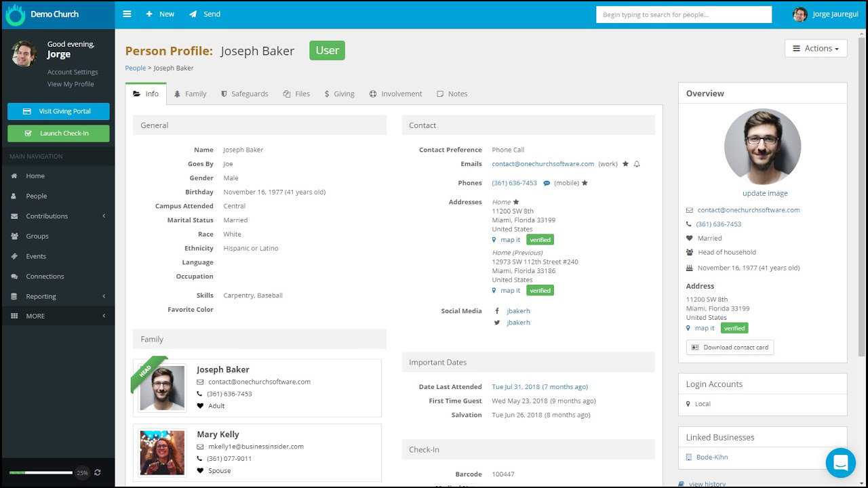Click Launch Check-In button

click(x=58, y=134)
